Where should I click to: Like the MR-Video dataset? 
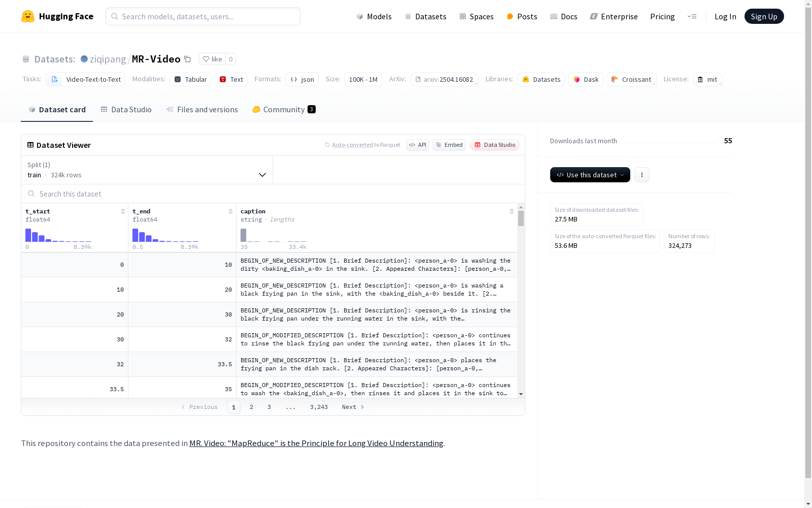pyautogui.click(x=212, y=59)
